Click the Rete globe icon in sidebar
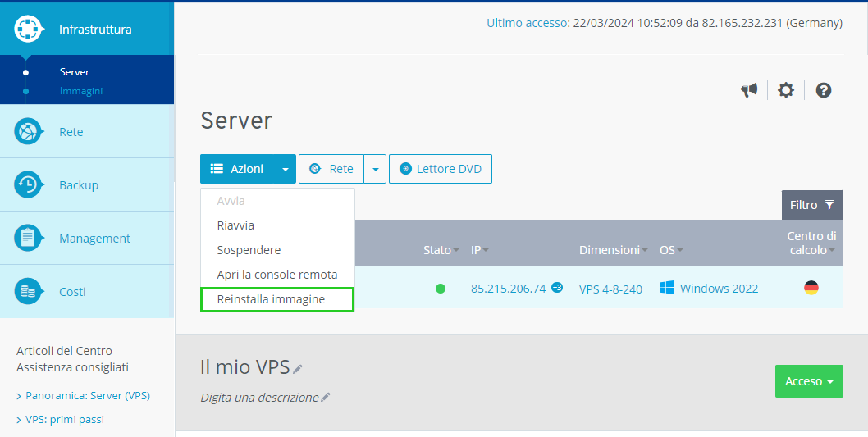 tap(28, 132)
